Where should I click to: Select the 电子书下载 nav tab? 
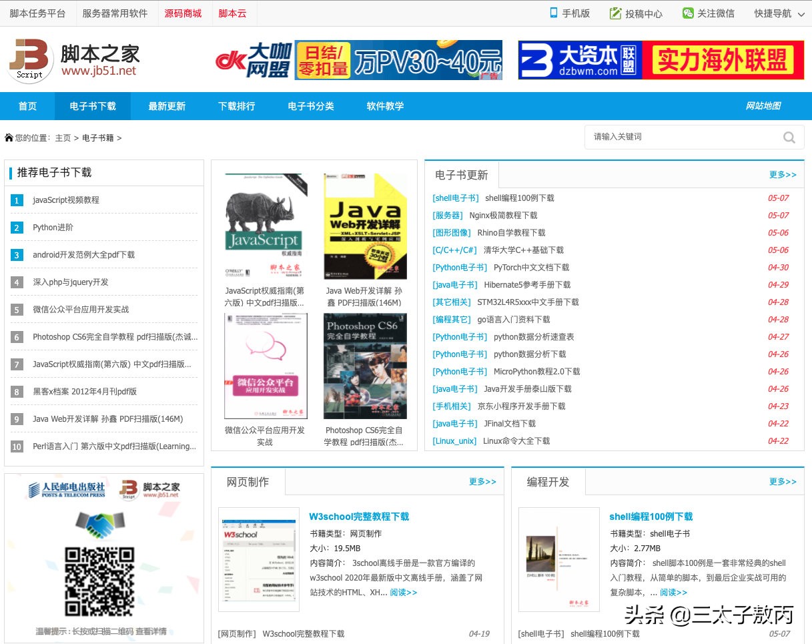(x=93, y=106)
